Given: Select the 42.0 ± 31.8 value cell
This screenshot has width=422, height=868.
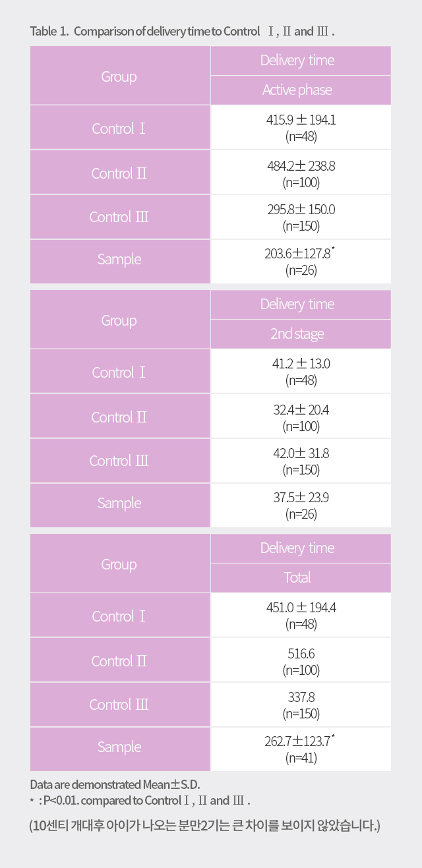Looking at the screenshot, I should point(301,461).
